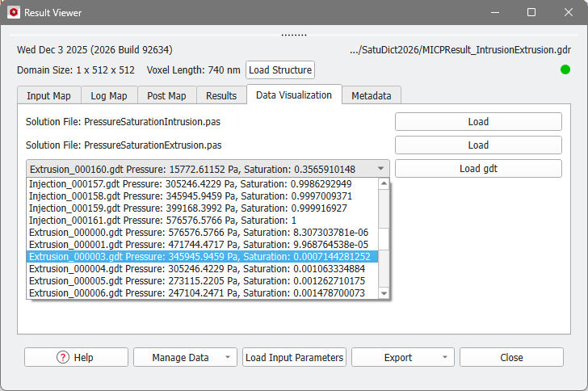The width and height of the screenshot is (588, 391).
Task: Select Extrusion_000005.gdt list entry
Action: click(x=202, y=280)
